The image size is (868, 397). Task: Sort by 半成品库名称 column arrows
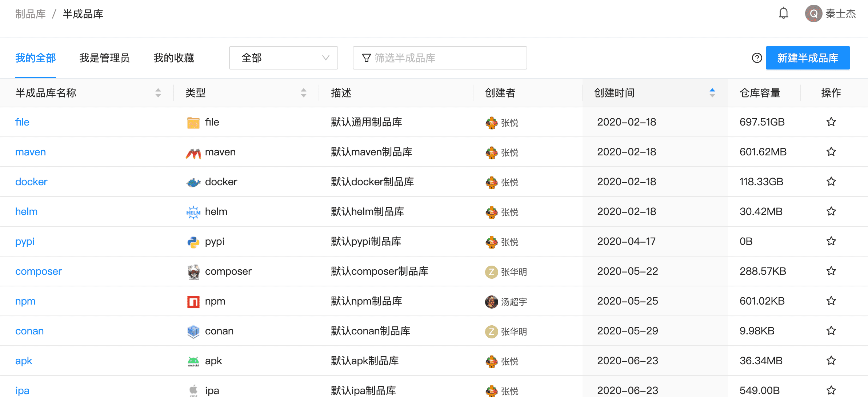(x=158, y=93)
